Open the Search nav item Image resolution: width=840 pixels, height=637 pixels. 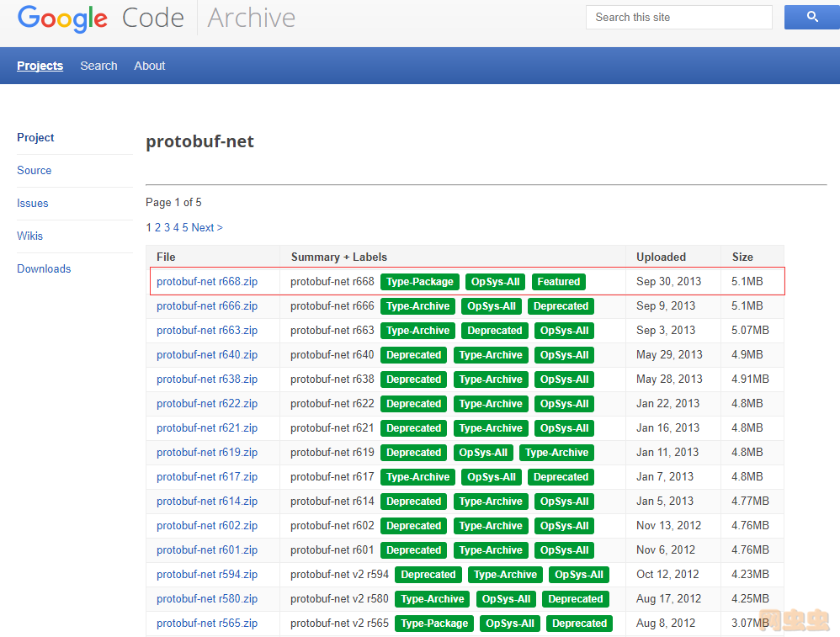click(x=98, y=66)
